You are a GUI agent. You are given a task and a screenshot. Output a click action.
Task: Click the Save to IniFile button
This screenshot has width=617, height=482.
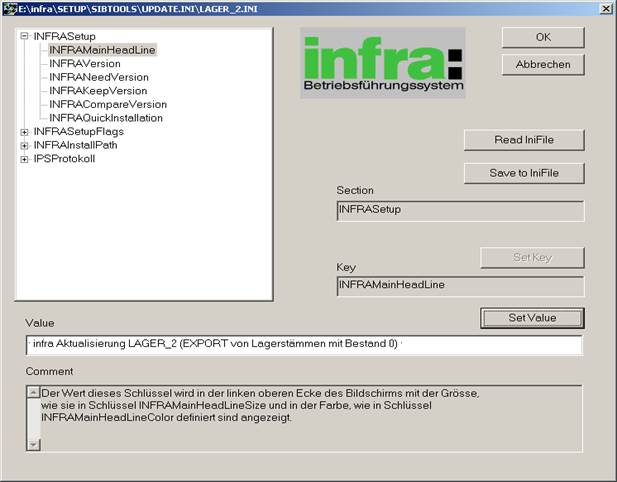pos(523,173)
